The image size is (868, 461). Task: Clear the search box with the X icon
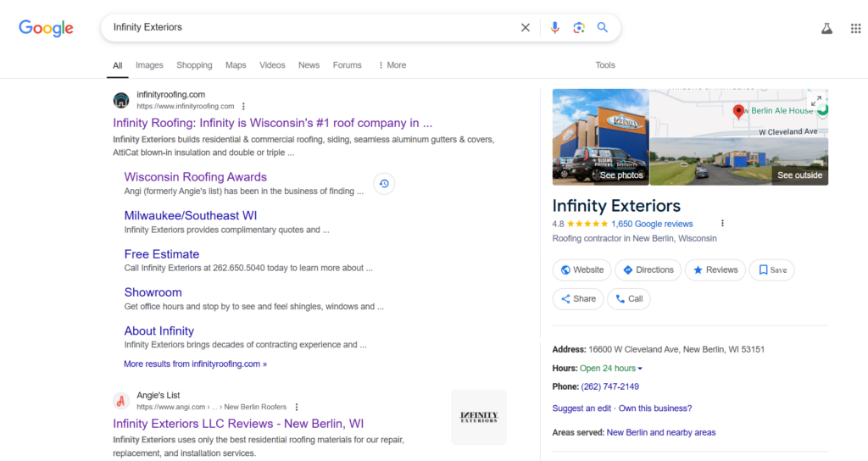[526, 27]
